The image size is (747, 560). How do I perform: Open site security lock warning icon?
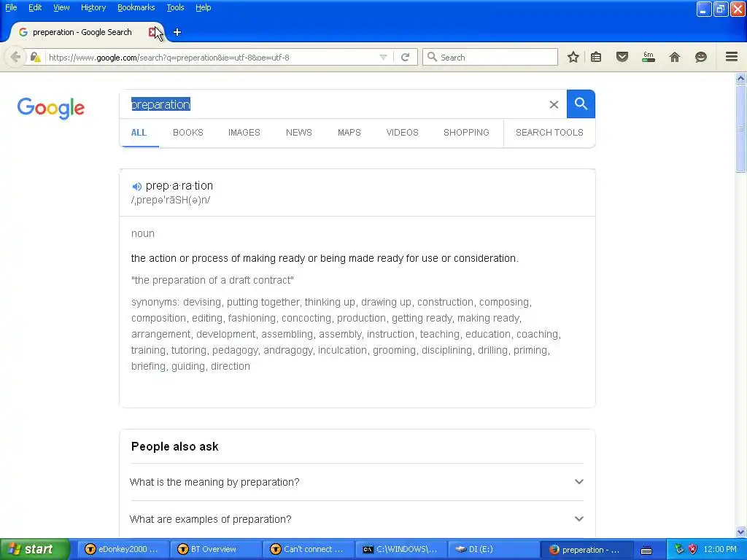pyautogui.click(x=35, y=57)
